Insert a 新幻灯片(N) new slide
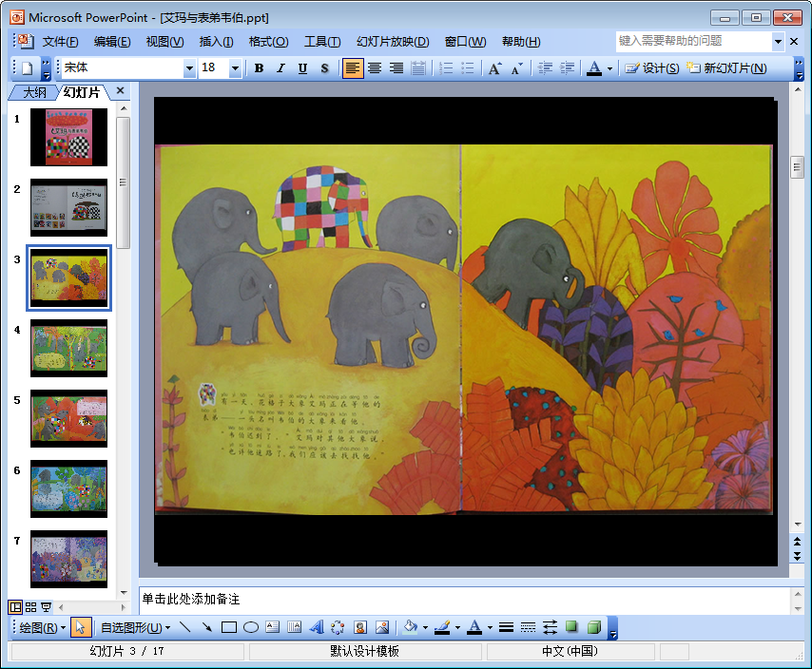This screenshot has height=669, width=812. tap(726, 68)
